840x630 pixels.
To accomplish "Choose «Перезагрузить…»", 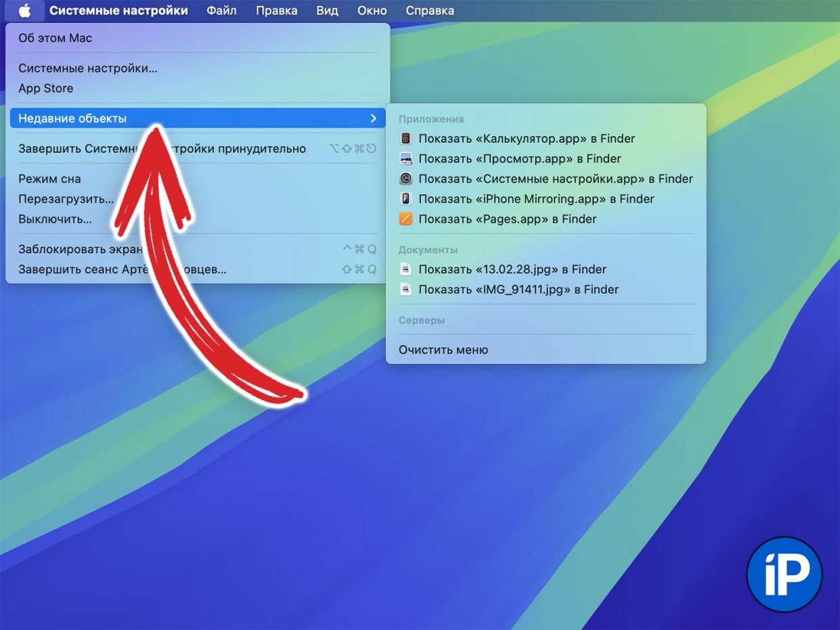I will (198, 199).
